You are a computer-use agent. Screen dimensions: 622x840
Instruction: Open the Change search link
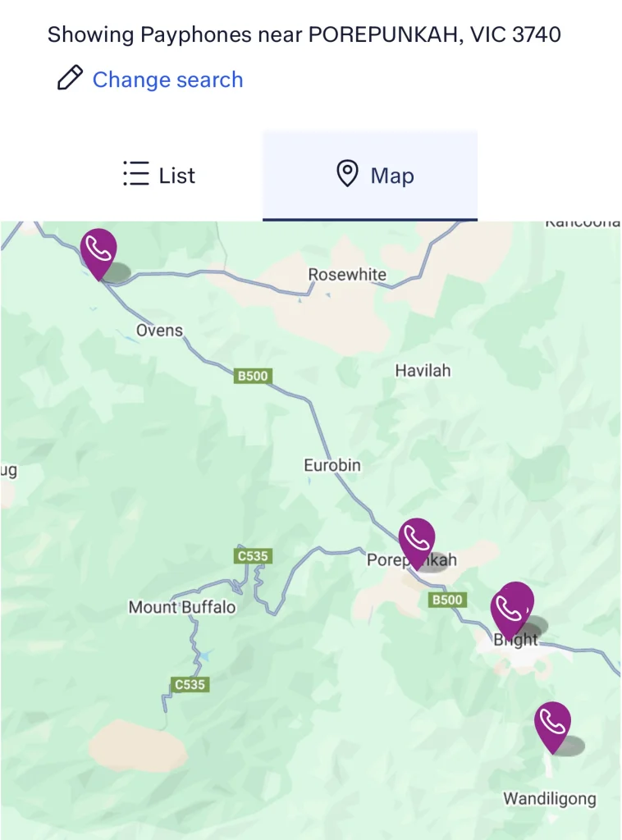pyautogui.click(x=167, y=80)
